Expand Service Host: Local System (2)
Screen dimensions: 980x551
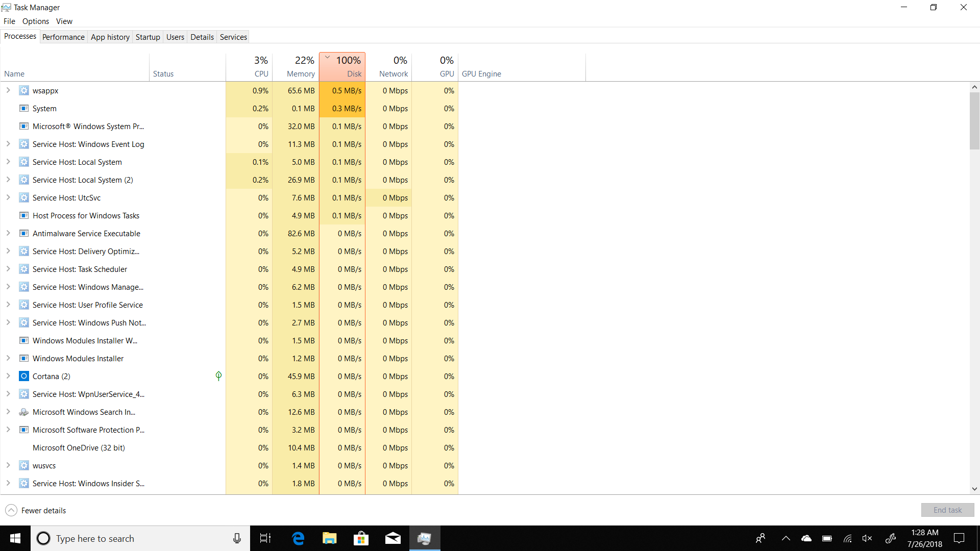click(x=8, y=180)
